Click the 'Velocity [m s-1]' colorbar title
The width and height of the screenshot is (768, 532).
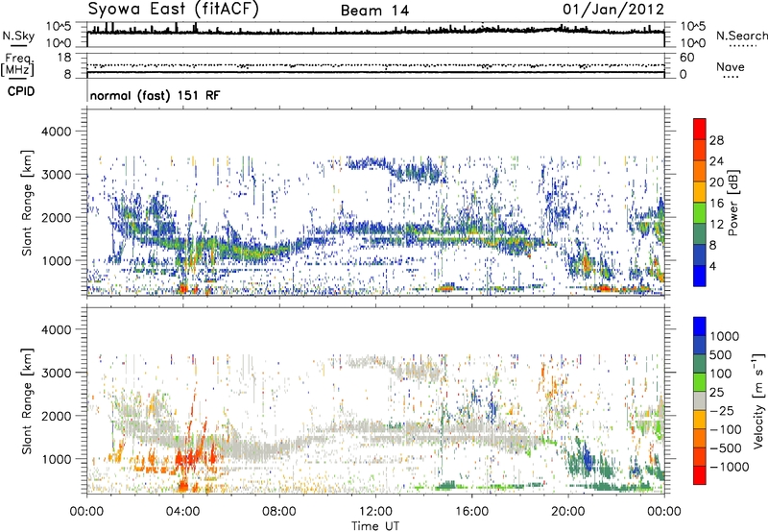(758, 400)
